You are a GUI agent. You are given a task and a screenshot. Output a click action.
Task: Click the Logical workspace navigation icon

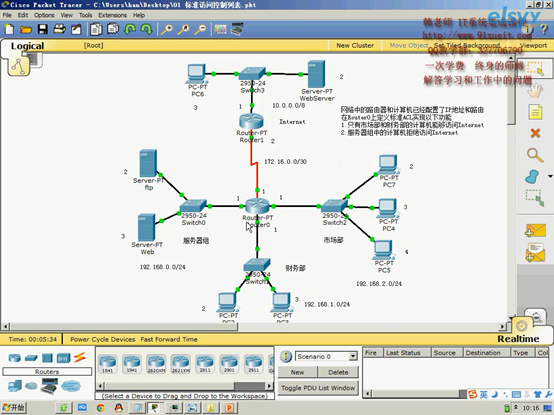[x=18, y=66]
